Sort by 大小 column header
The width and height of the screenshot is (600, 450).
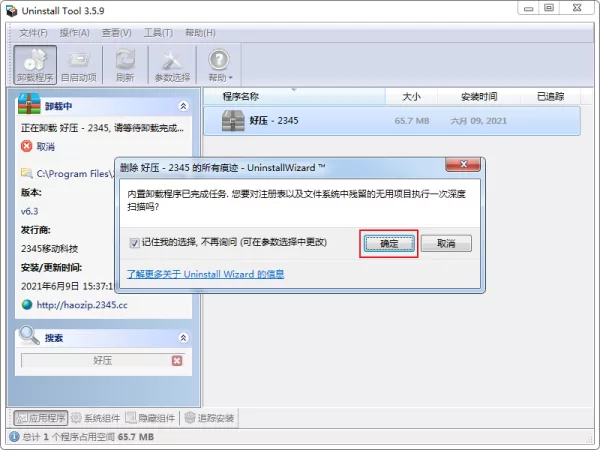coord(412,96)
